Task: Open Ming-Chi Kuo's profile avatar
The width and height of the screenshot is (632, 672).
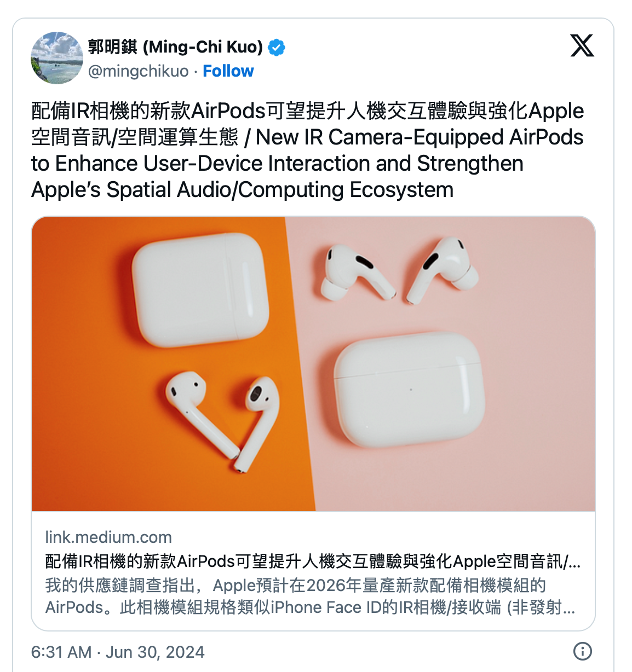Action: coord(57,58)
